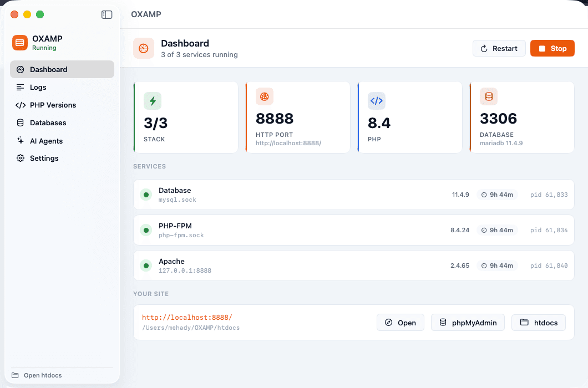588x388 pixels.
Task: Click the pid 61,833 text
Action: click(549, 195)
